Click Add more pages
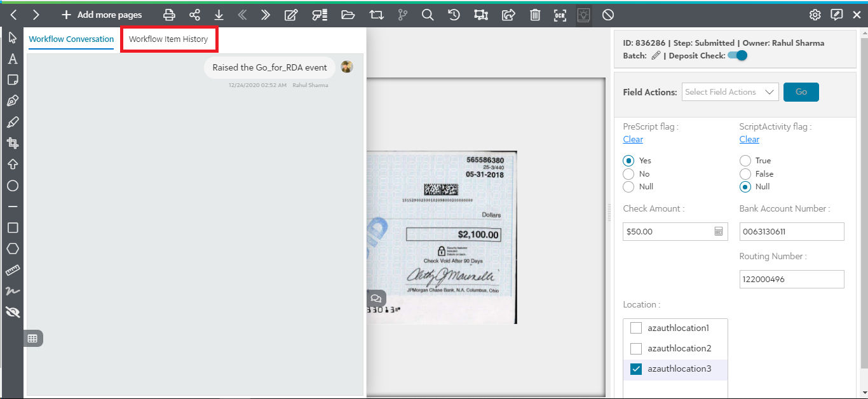 click(102, 15)
